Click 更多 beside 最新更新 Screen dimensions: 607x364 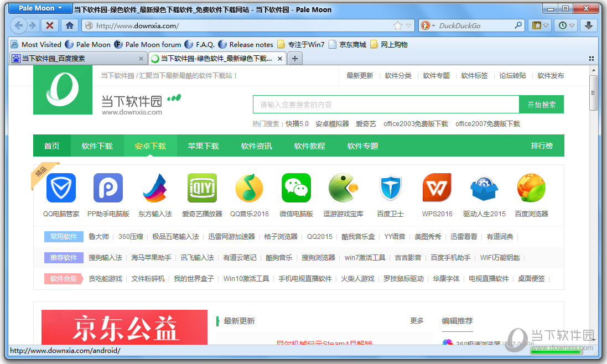[x=417, y=321]
